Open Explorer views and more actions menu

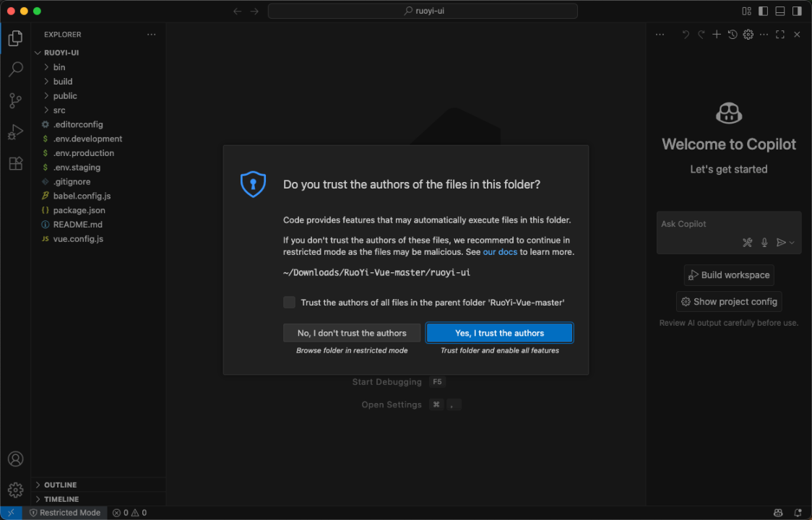pos(151,35)
